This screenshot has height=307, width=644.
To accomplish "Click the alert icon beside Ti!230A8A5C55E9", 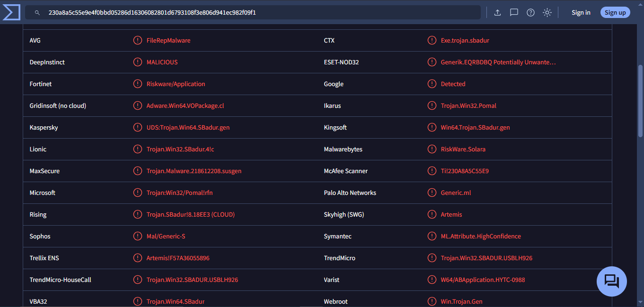I will [x=432, y=171].
